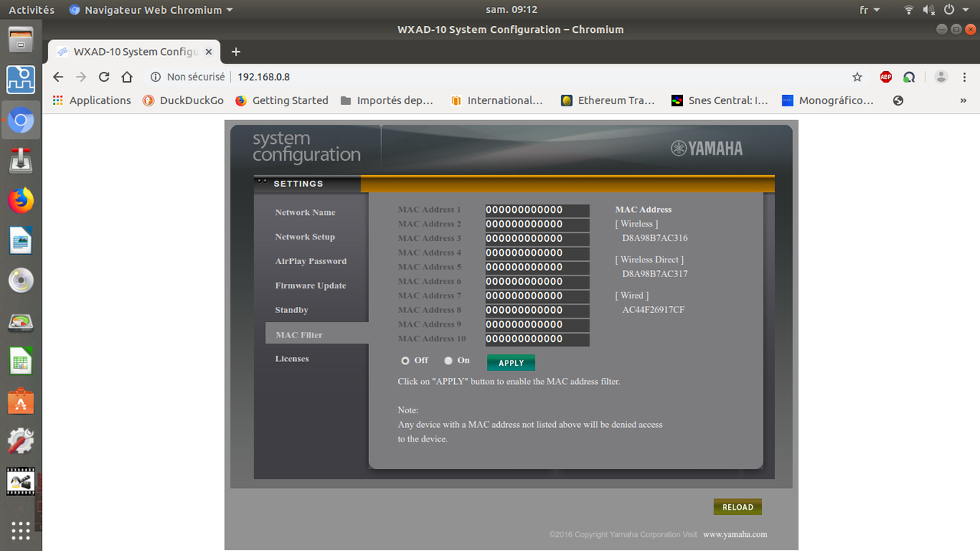Open the Network Setup settings page
The height and width of the screenshot is (551, 980).
coord(305,236)
